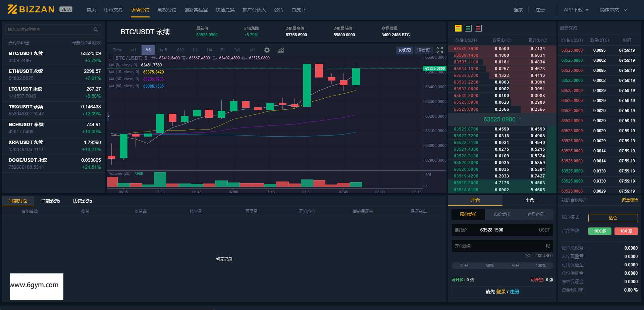Click 注册 in top navigation
644x310 pixels.
click(540, 10)
